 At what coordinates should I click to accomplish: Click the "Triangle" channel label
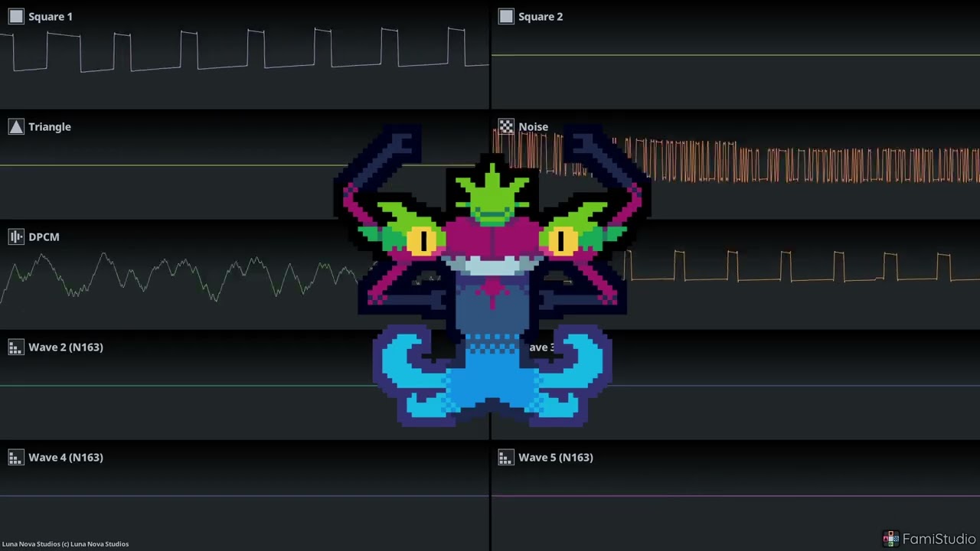point(50,127)
